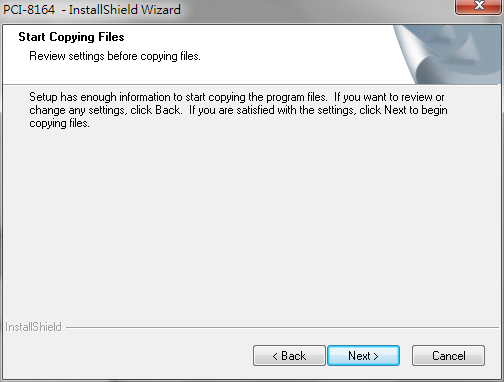Screen dimensions: 504x382
Task: Cancel the PCI-8164 installation
Action: [x=448, y=356]
